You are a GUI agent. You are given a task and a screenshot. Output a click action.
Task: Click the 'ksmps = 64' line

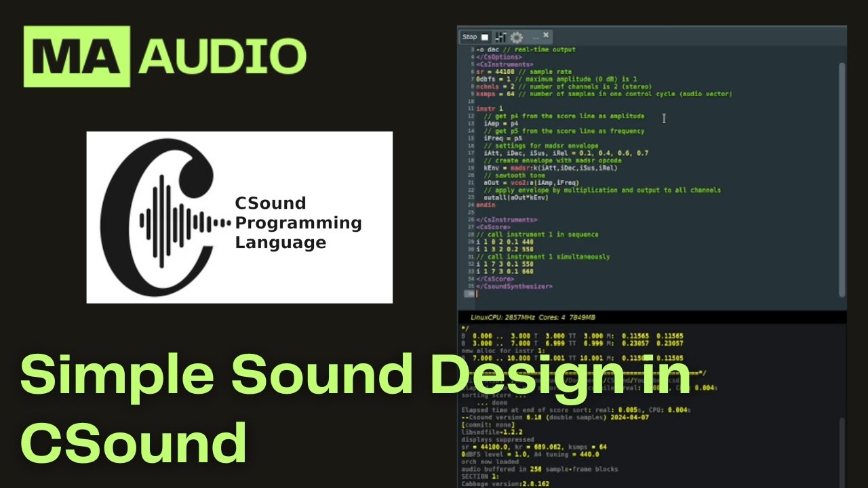coord(604,94)
